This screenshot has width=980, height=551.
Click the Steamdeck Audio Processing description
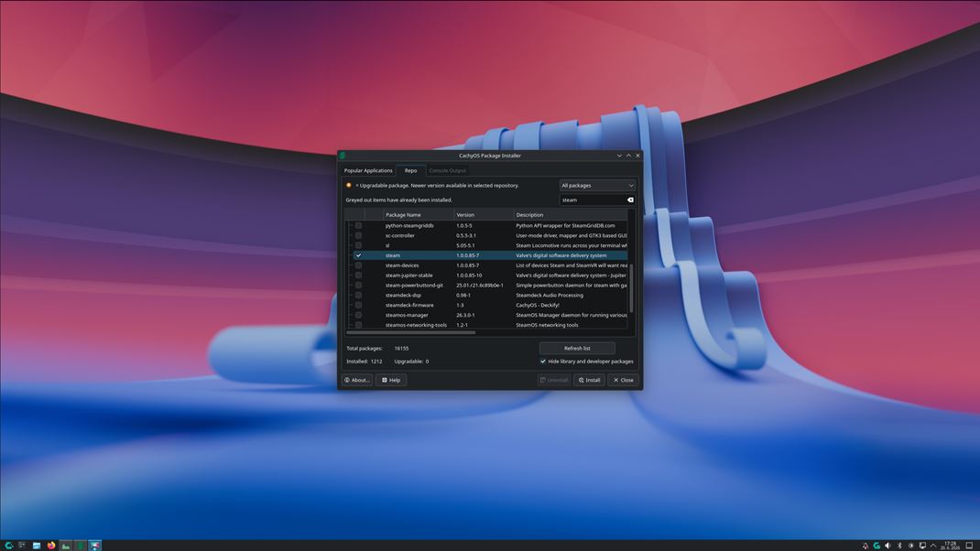pyautogui.click(x=550, y=296)
